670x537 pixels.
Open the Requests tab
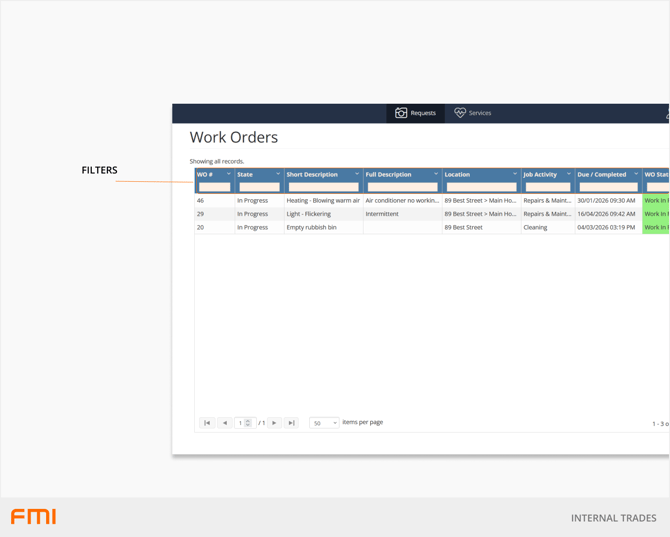(x=416, y=113)
